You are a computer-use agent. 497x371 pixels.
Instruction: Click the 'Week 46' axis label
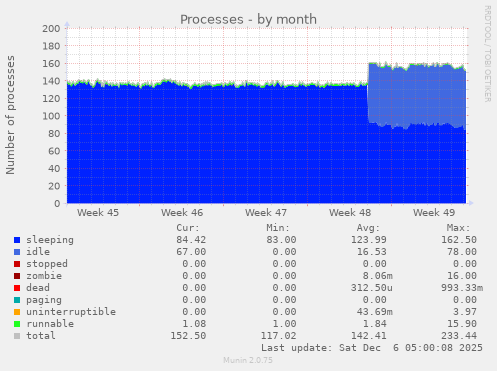[x=182, y=213]
